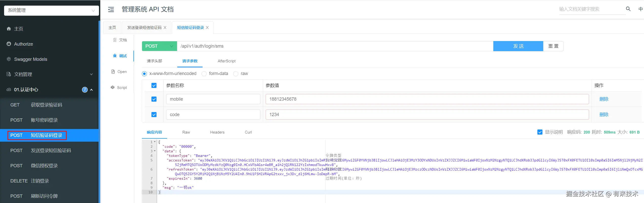Switch to 发送登录短信验证码 tab

[144, 27]
